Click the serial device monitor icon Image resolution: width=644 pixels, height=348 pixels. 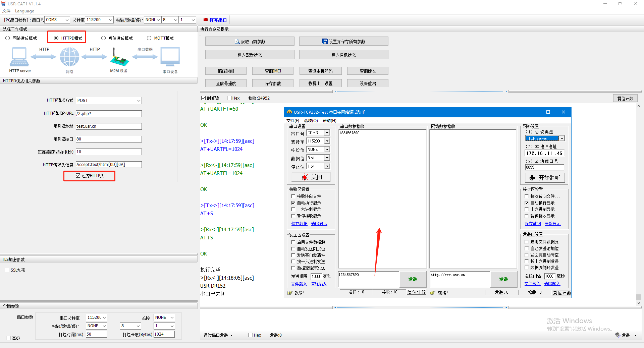pyautogui.click(x=170, y=57)
